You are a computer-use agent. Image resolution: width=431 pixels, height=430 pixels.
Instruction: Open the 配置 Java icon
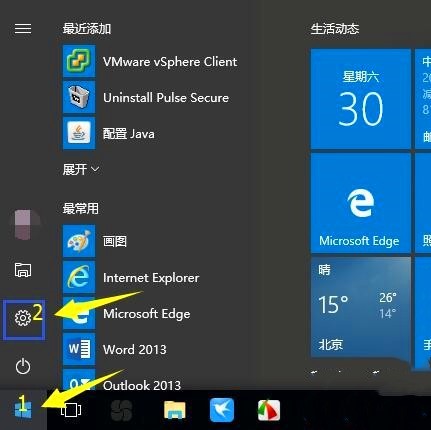point(79,133)
